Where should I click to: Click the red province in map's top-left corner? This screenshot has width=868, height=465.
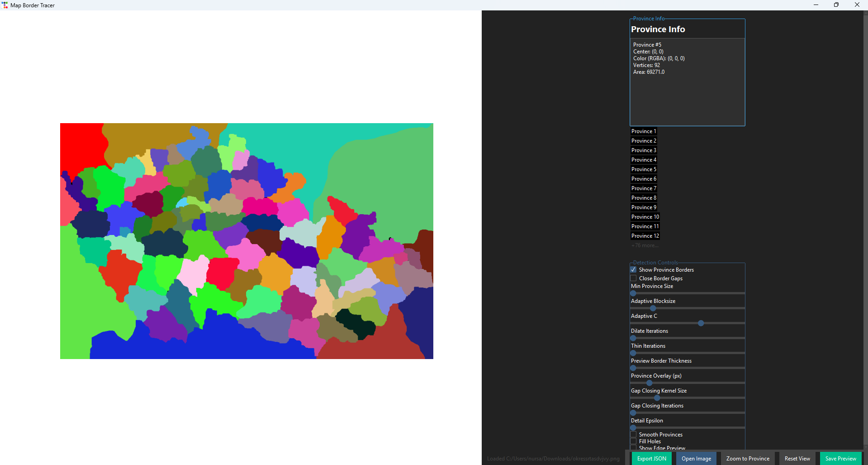click(81, 145)
